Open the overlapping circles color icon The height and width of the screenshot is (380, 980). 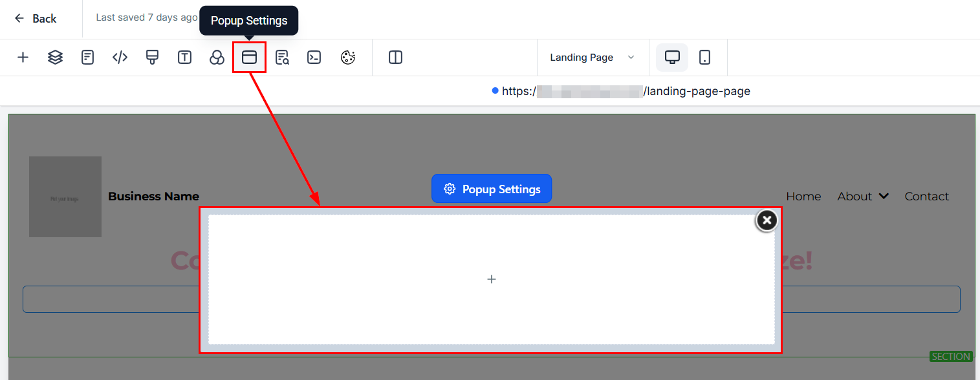217,58
